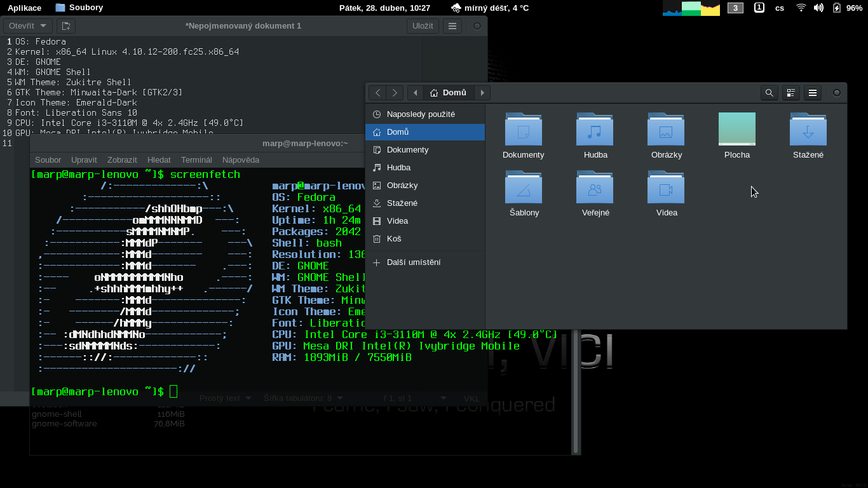This screenshot has height=488, width=868.
Task: Open Nápověda menu in terminal
Action: pos(241,160)
